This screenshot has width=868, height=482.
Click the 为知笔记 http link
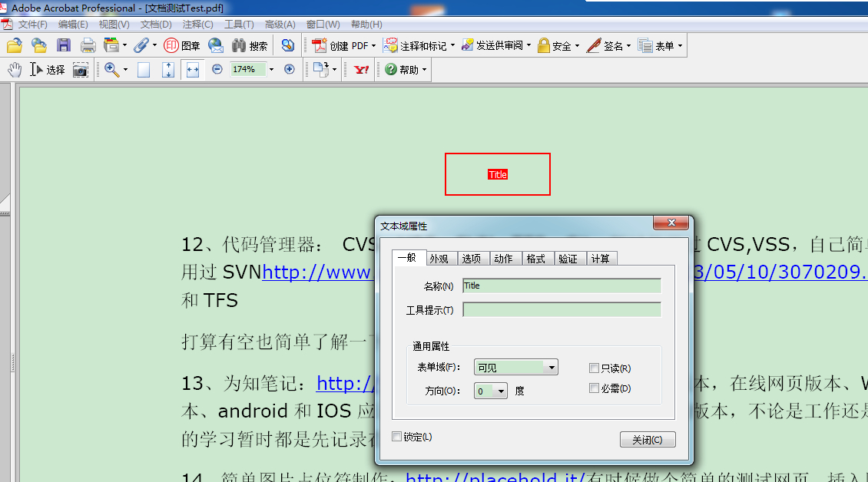(346, 383)
